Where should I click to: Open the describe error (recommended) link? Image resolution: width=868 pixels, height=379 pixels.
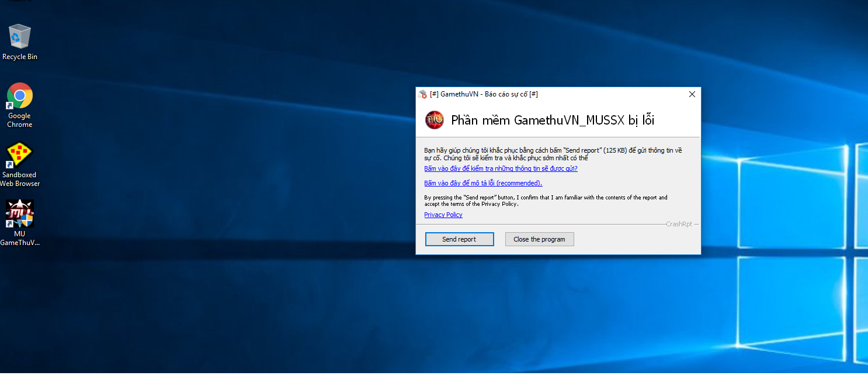[x=483, y=183]
